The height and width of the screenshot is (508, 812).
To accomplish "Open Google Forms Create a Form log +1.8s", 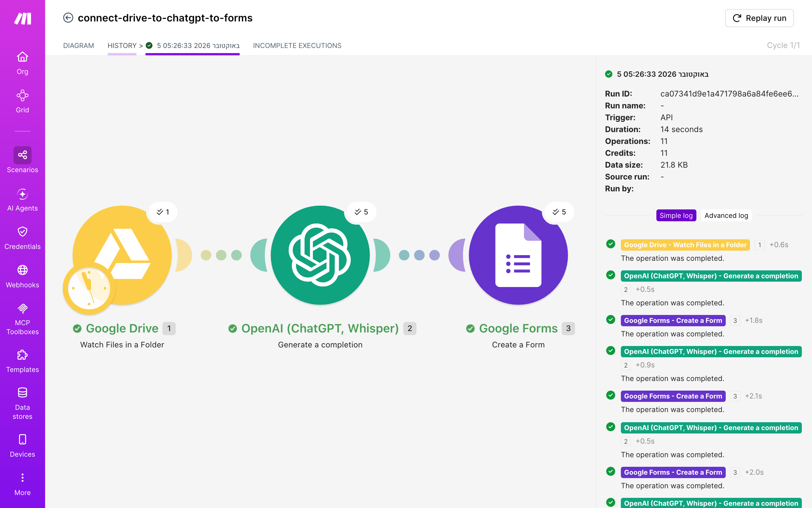I will click(x=673, y=321).
